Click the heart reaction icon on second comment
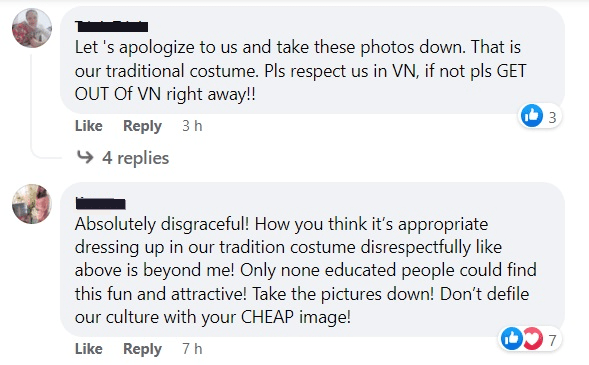Image resolution: width=589 pixels, height=365 pixels. point(533,338)
